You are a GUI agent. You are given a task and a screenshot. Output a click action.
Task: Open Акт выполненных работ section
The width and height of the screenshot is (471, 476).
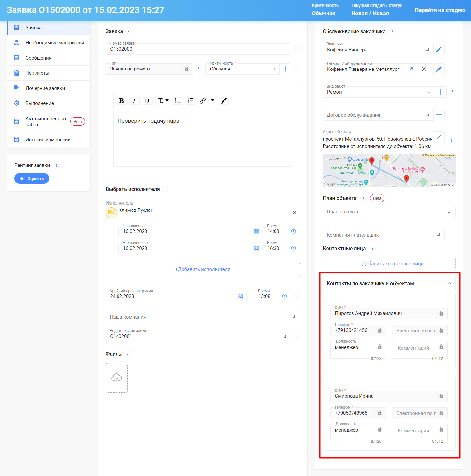click(x=49, y=122)
